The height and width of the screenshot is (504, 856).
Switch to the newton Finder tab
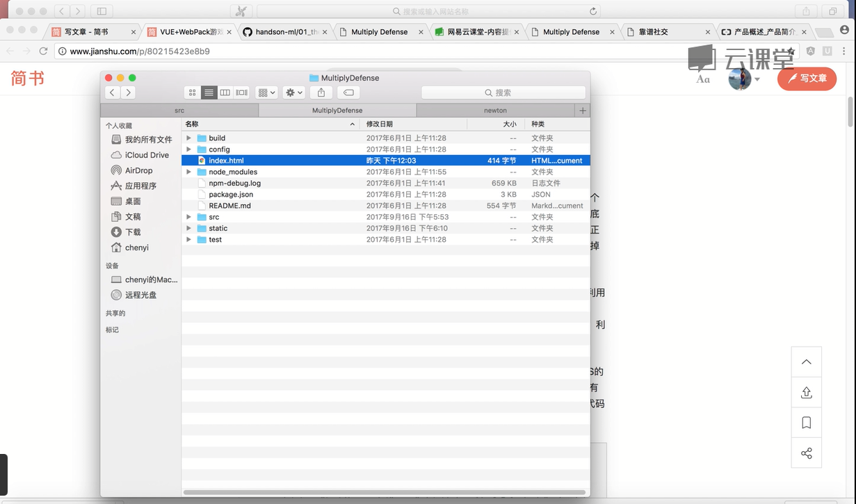[x=495, y=111]
